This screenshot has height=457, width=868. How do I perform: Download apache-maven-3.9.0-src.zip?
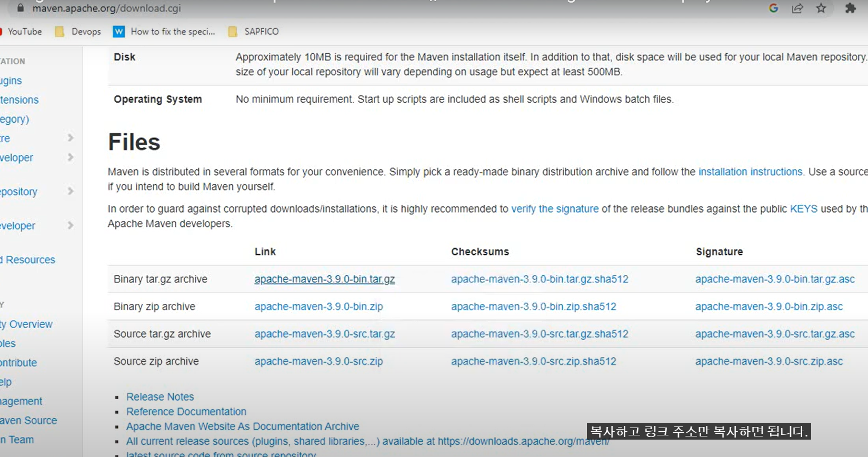tap(318, 361)
